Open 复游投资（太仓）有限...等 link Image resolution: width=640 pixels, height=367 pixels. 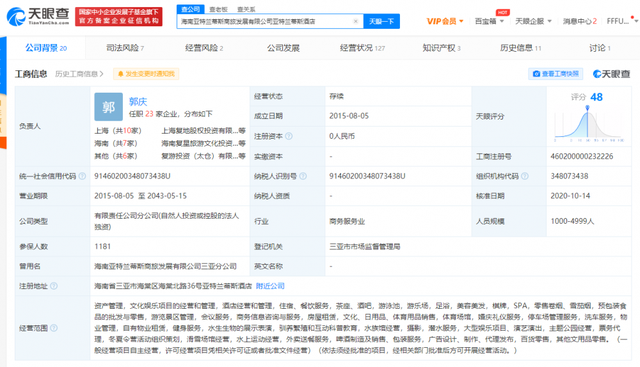pos(203,156)
